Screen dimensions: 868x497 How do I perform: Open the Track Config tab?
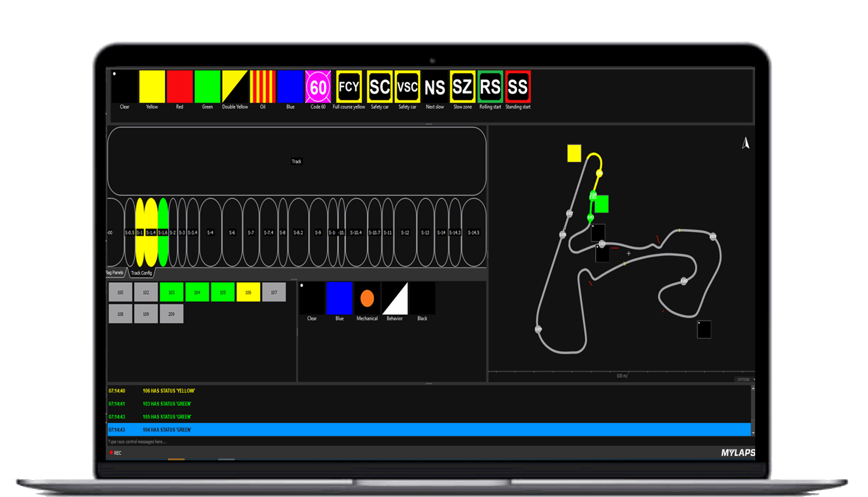pyautogui.click(x=142, y=273)
